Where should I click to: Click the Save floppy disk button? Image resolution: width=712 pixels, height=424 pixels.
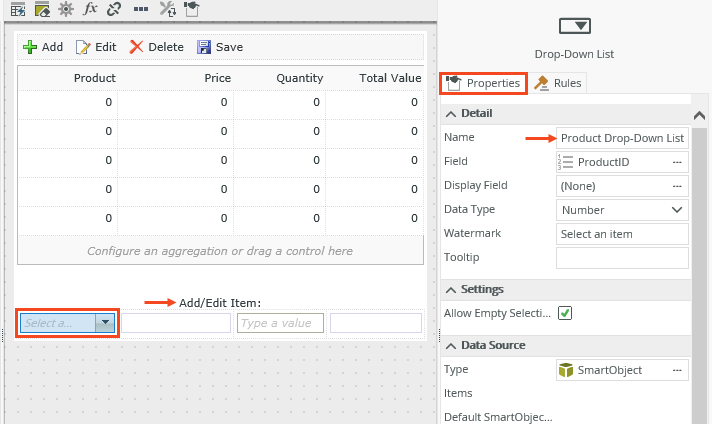tap(220, 47)
